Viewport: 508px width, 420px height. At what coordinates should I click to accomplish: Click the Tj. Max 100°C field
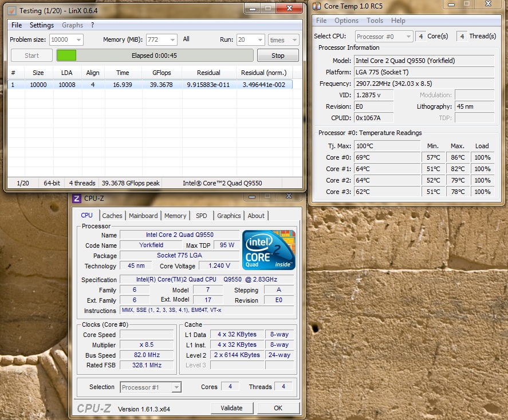point(387,146)
